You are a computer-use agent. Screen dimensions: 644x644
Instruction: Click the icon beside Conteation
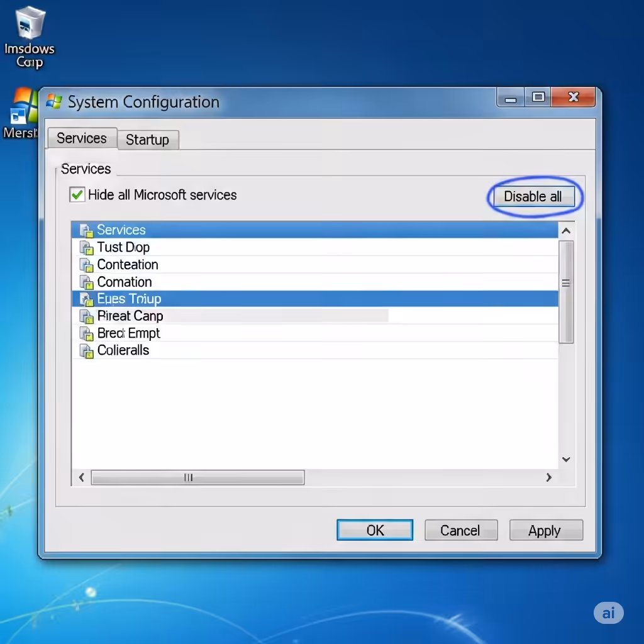86,265
